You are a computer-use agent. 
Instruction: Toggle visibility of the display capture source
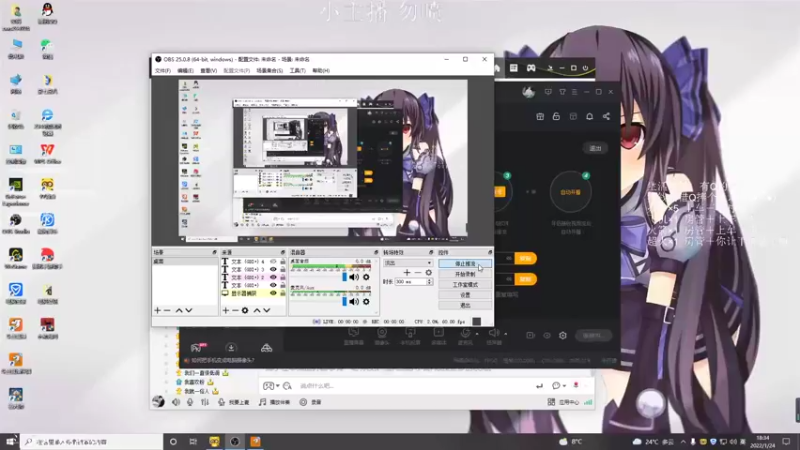pyautogui.click(x=273, y=293)
